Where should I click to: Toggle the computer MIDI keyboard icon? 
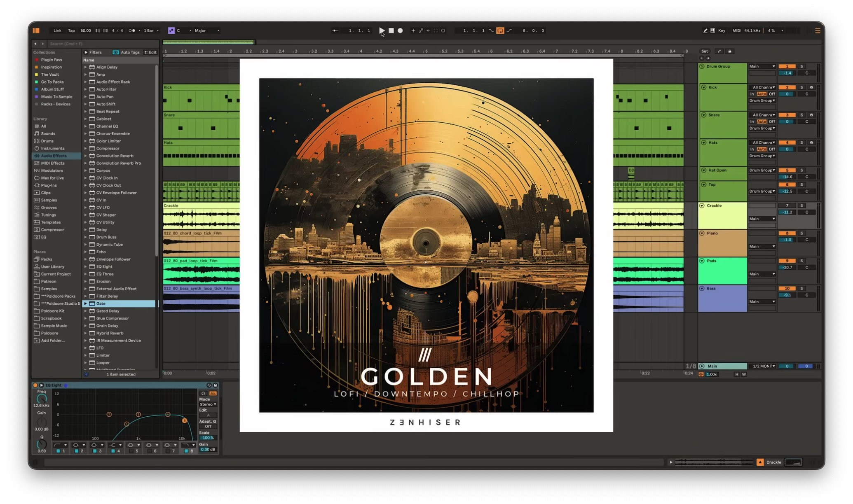(x=712, y=30)
